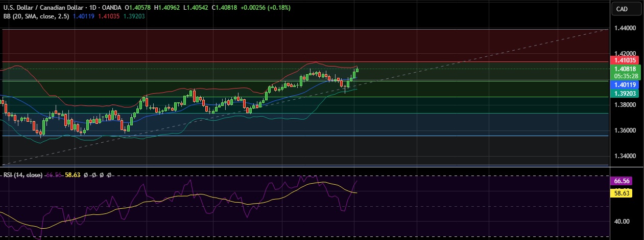
Task: Click the blue 1.40119 price axis label
Action: (x=625, y=84)
